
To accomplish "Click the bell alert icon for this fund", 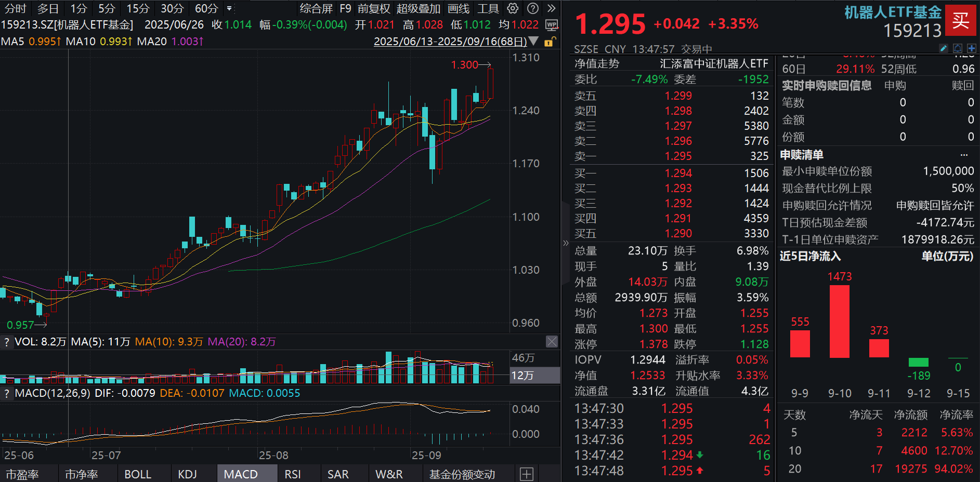I will (x=958, y=48).
